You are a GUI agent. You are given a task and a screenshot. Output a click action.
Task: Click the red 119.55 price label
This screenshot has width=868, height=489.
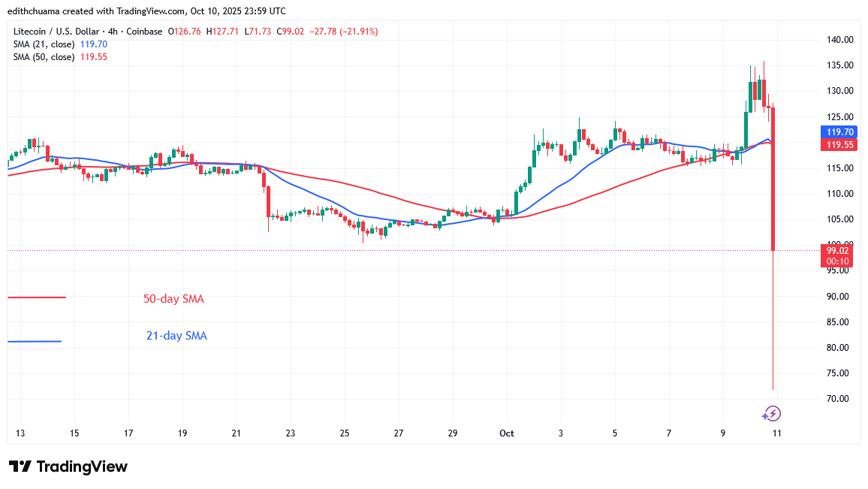[838, 144]
